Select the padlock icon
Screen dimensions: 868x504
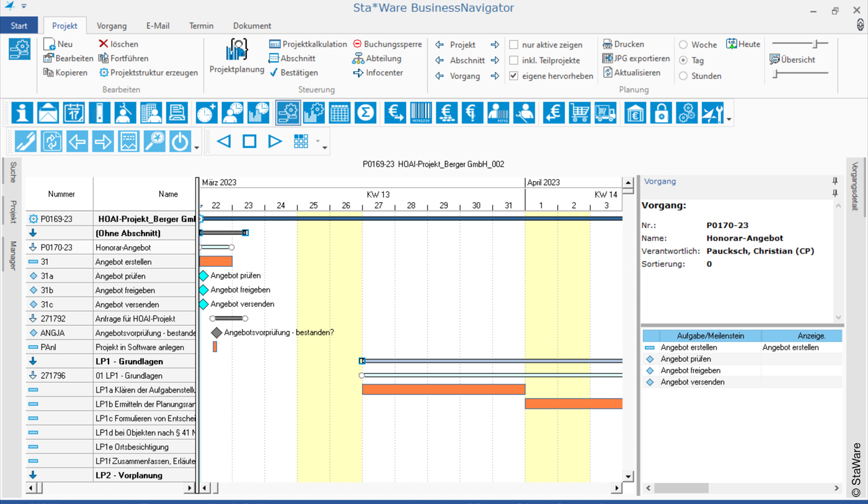click(x=660, y=112)
